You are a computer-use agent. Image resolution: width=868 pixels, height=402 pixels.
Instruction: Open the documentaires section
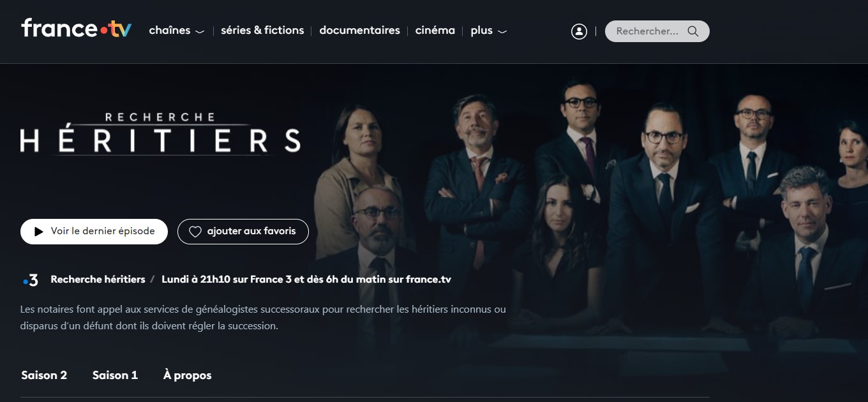coord(359,31)
